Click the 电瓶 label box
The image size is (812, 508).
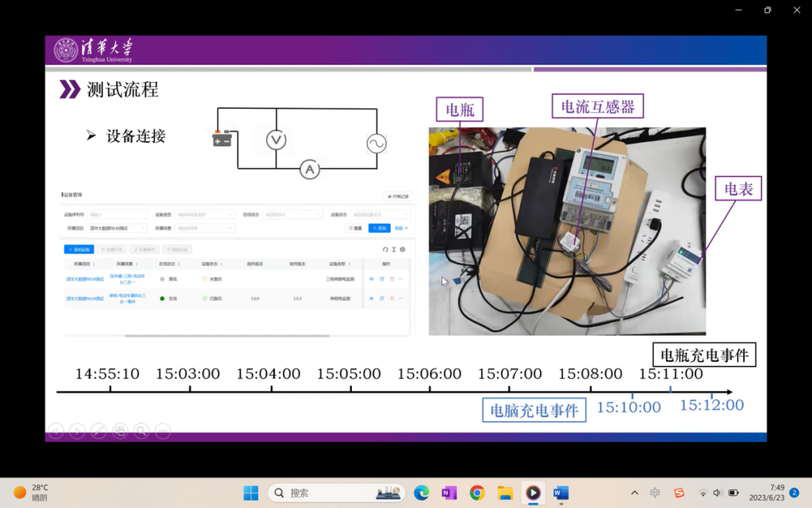[x=460, y=109]
